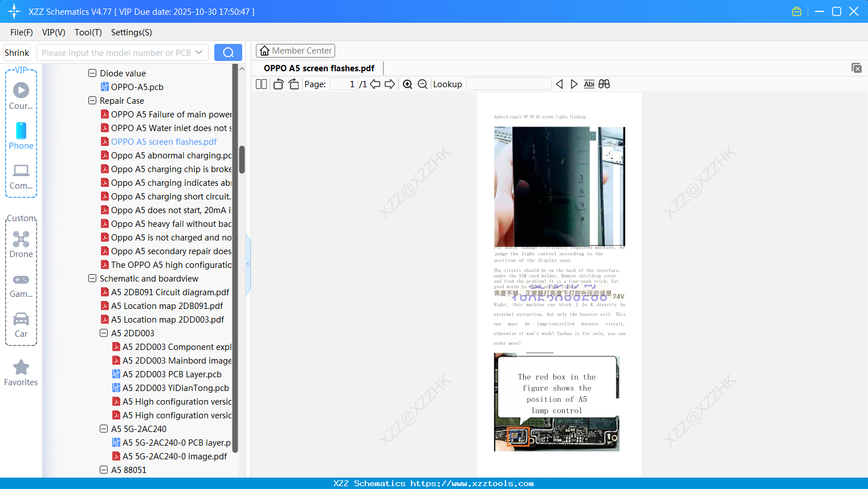
Task: Open the Tool(T) menu
Action: 88,32
